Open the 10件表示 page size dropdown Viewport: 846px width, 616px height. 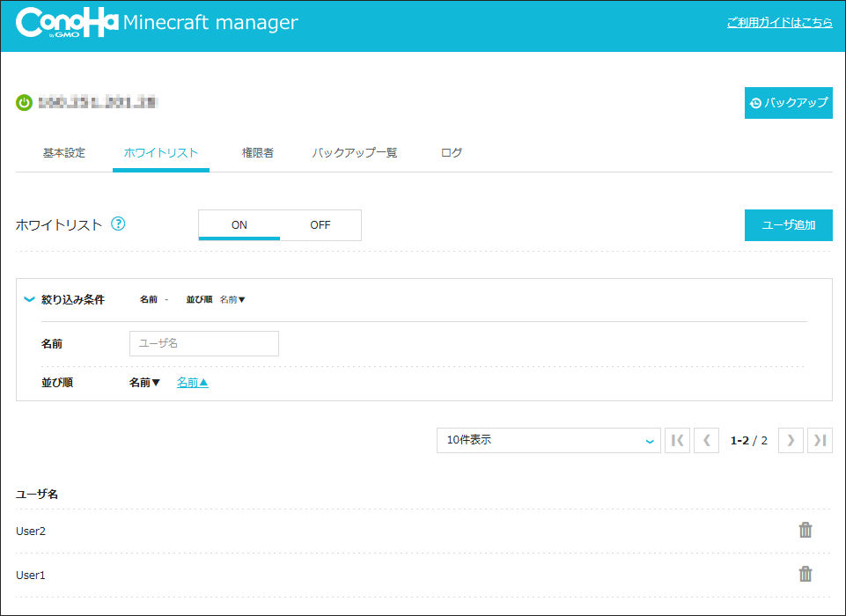(x=548, y=441)
